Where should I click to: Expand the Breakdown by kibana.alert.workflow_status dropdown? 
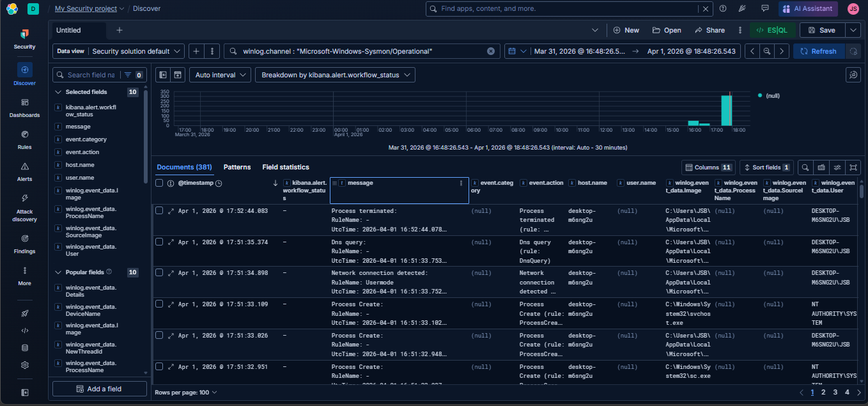pyautogui.click(x=335, y=75)
